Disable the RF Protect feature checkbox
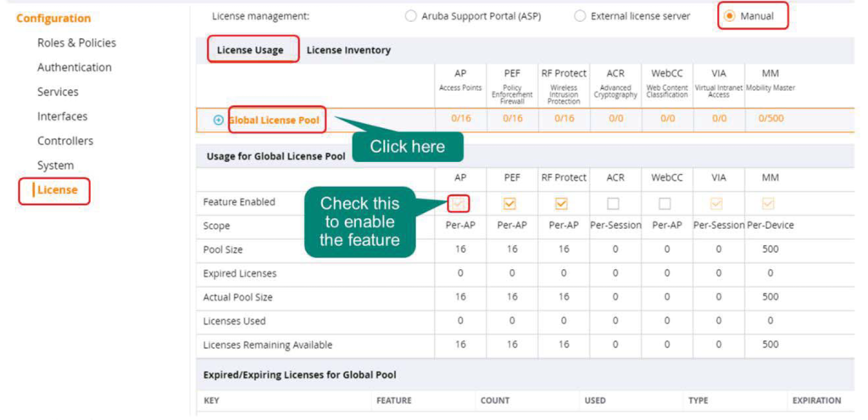The image size is (868, 420). [561, 204]
